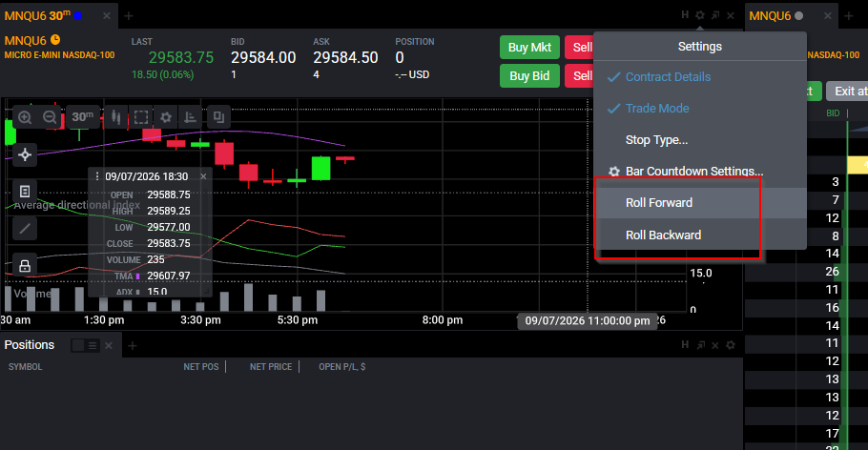Zoom in on the chart
Viewport: 868px width, 450px height.
point(25,116)
